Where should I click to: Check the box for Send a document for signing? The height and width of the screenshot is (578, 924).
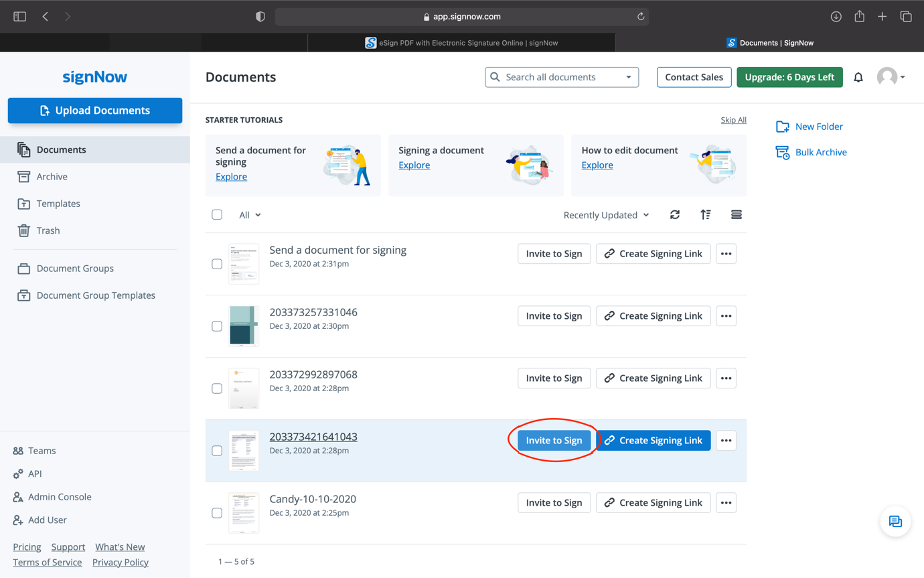pyautogui.click(x=217, y=264)
